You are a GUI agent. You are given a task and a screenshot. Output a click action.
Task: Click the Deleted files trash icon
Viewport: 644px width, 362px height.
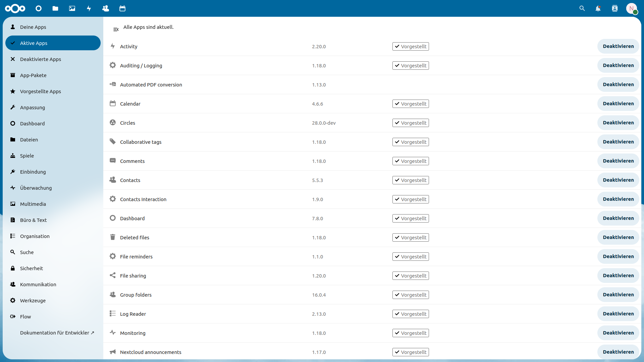coord(113,237)
